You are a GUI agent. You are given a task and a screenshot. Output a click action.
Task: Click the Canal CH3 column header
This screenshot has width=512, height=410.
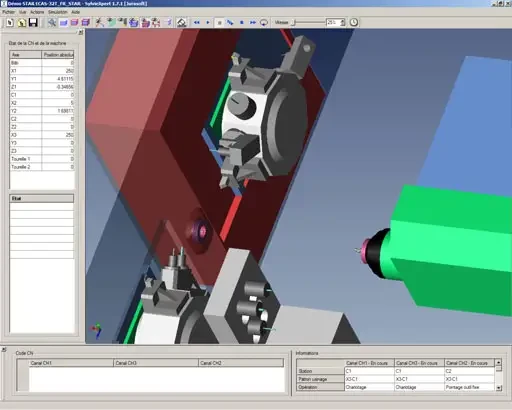click(x=156, y=363)
